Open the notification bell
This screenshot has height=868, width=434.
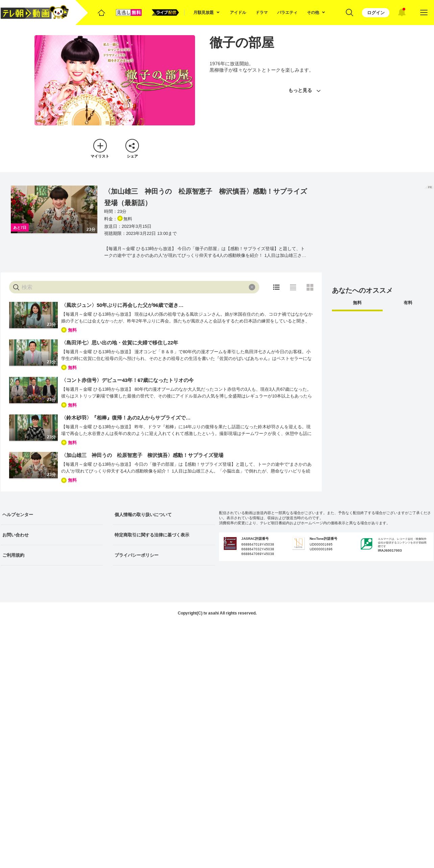click(x=402, y=13)
